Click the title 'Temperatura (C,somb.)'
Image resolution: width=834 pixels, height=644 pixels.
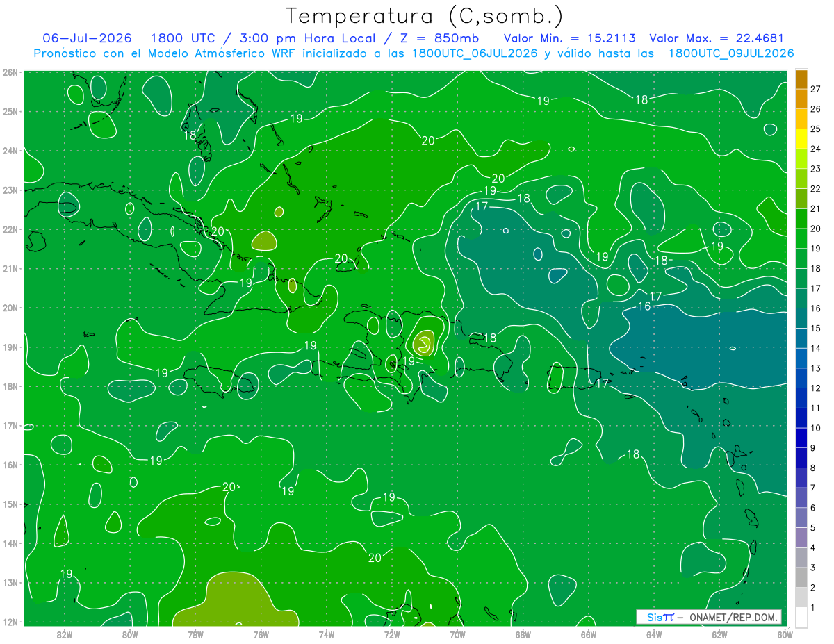[x=424, y=16]
